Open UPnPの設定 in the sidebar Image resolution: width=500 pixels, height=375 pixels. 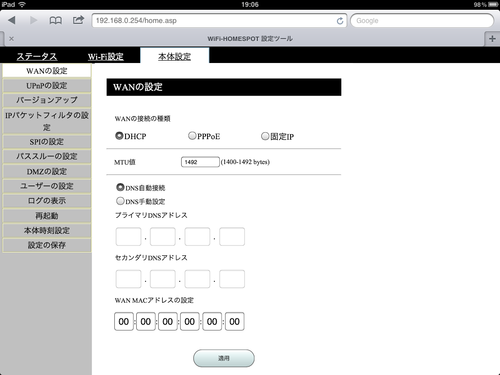point(47,86)
